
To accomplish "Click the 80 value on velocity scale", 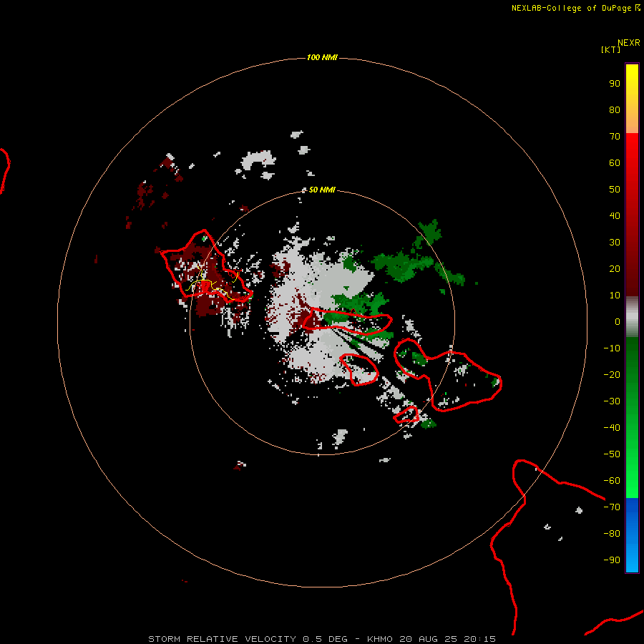I will [615, 109].
